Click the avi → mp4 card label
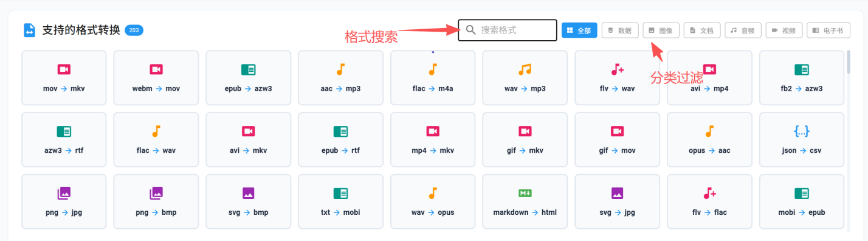Viewport: 868px width, 241px height. pos(709,89)
